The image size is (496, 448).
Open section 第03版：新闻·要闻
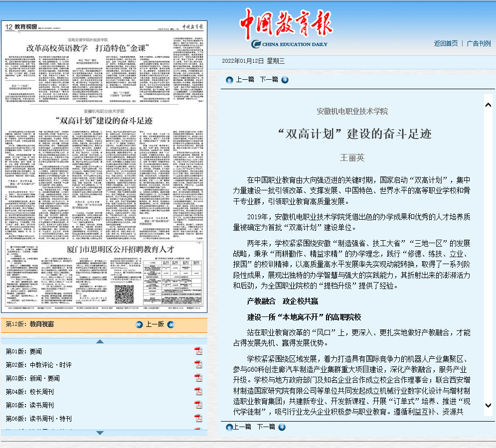click(32, 378)
